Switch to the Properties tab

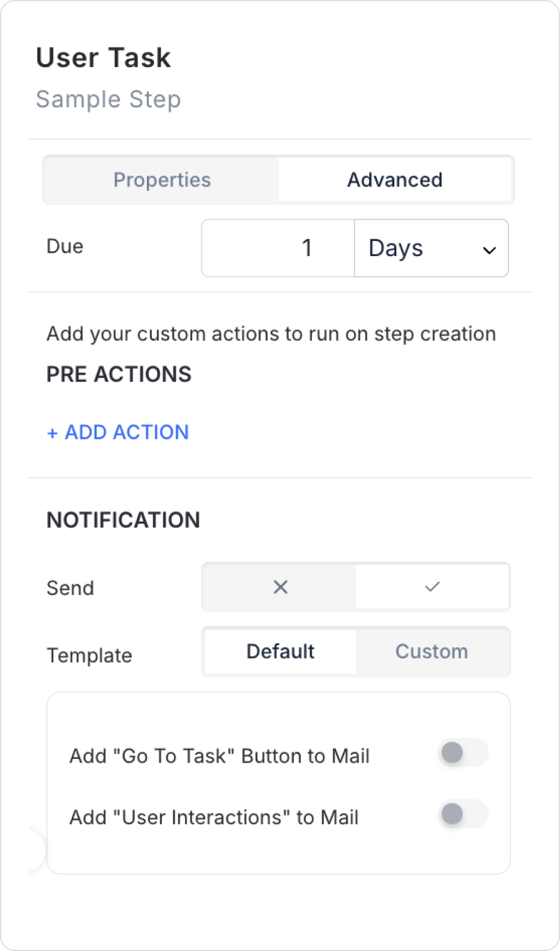coord(161,180)
